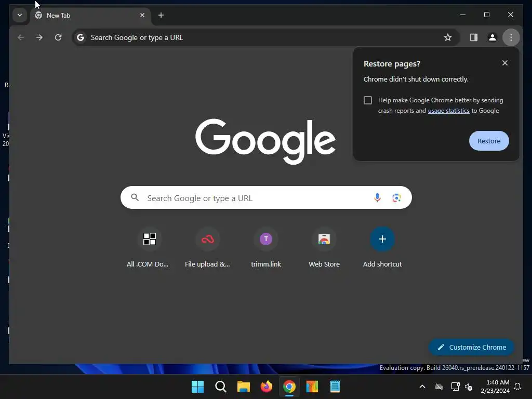Image resolution: width=532 pixels, height=399 pixels.
Task: Click the muted volume tray icon
Action: point(469,387)
